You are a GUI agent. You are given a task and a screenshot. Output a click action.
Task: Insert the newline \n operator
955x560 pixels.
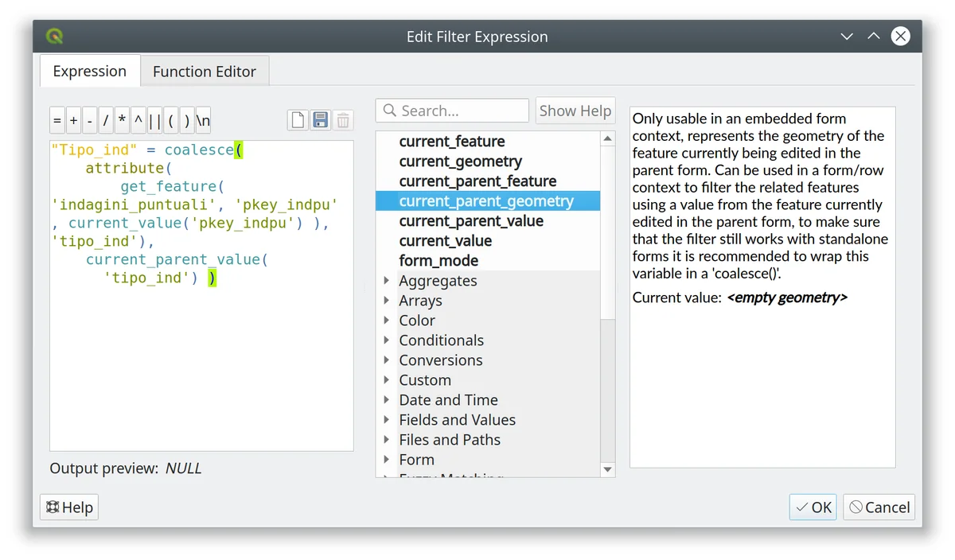coord(204,121)
